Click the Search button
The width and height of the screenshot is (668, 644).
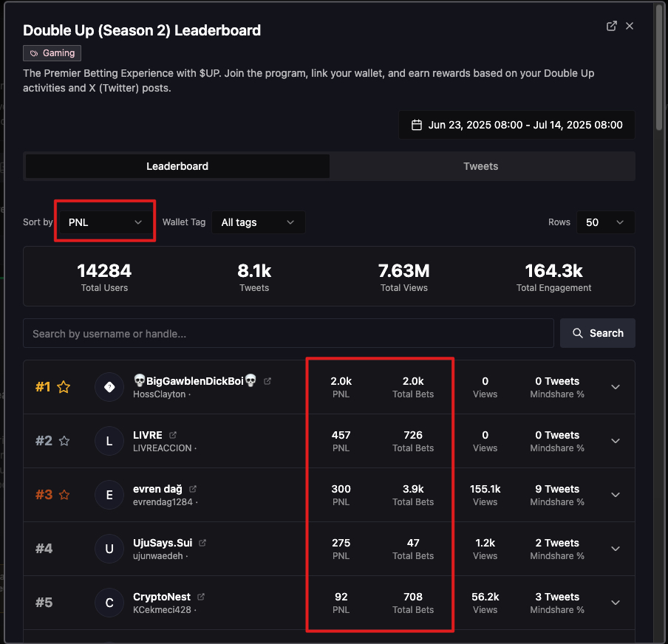click(x=597, y=333)
